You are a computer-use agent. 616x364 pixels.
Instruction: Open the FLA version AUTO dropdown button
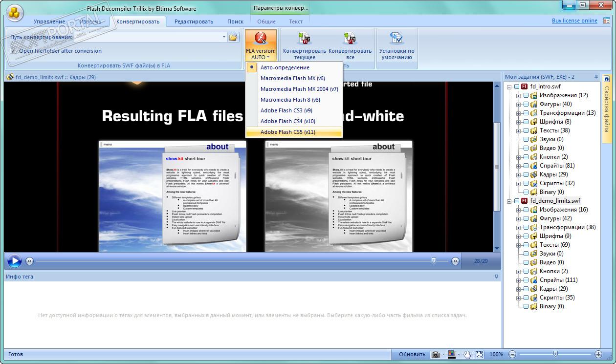click(261, 44)
